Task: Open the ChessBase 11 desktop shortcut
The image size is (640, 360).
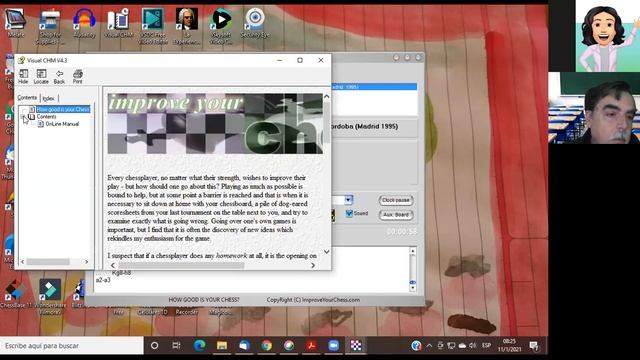Action: pos(16,293)
